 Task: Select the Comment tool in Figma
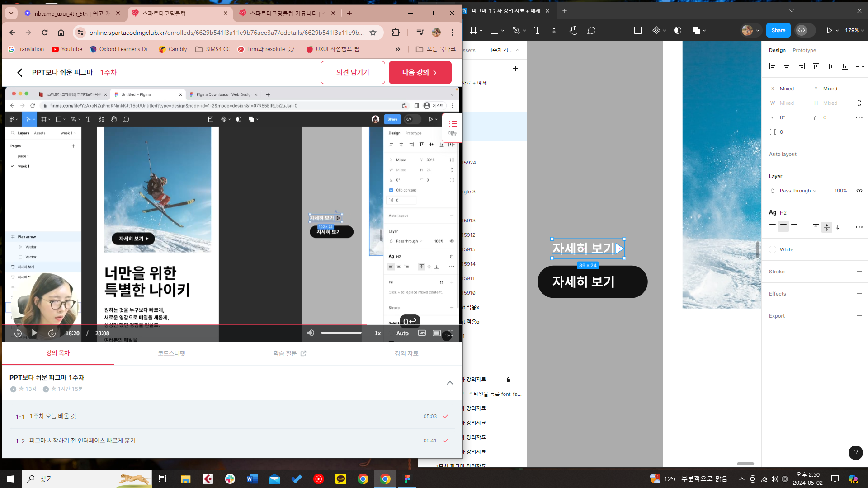pyautogui.click(x=591, y=30)
